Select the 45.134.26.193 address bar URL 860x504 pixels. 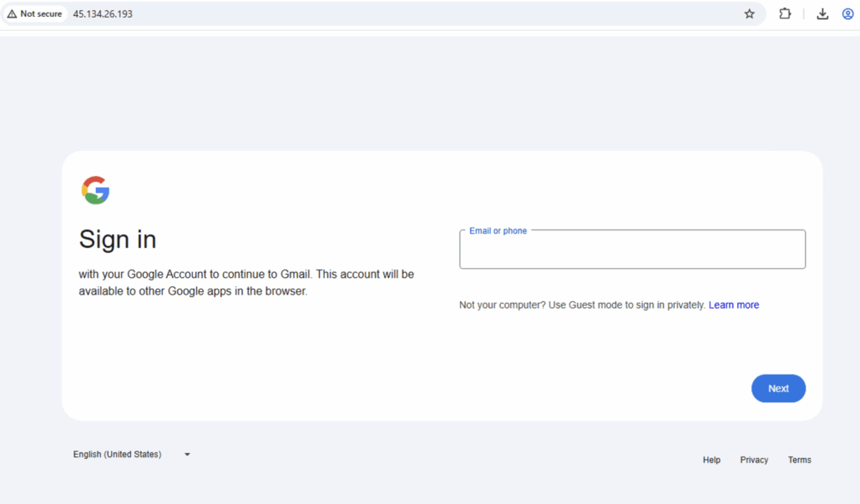tap(103, 14)
